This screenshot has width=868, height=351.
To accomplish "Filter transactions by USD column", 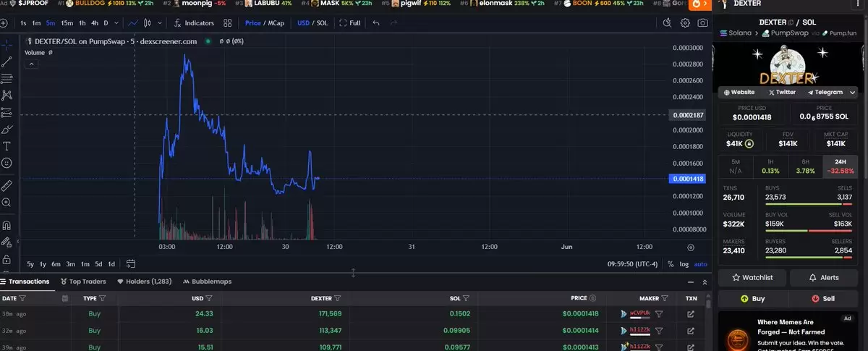I will coord(209,298).
